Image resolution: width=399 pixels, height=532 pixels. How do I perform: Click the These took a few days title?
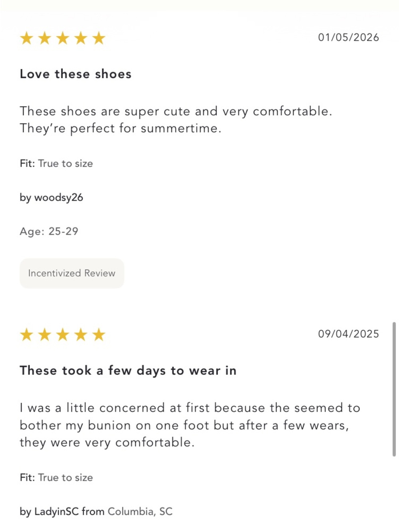pos(128,370)
